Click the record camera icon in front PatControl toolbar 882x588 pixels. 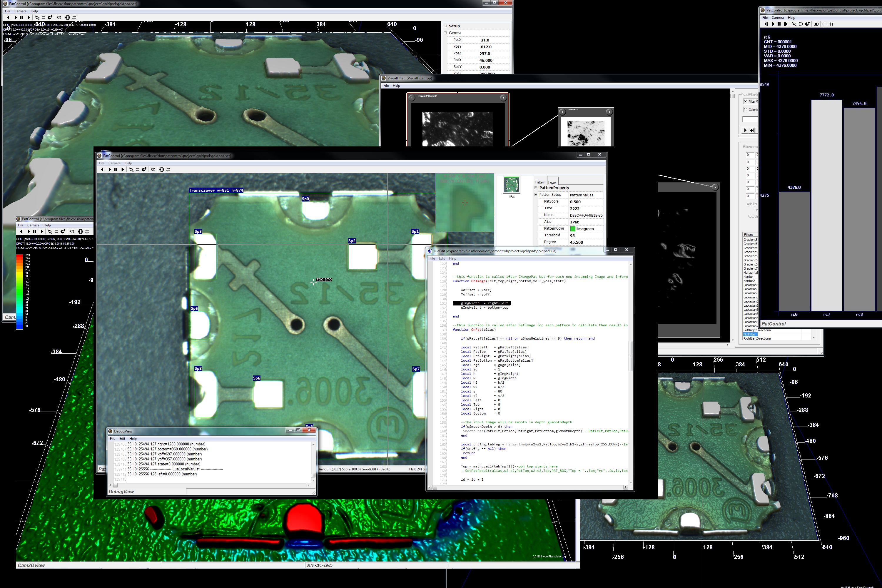point(144,170)
